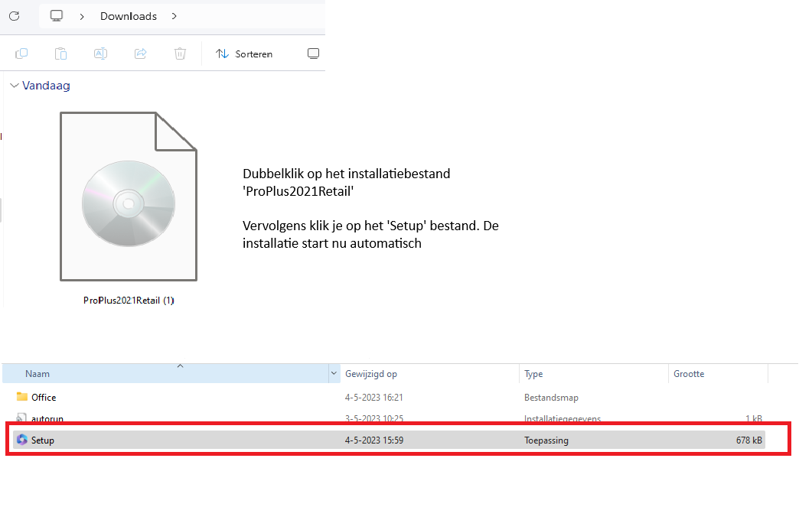
Task: Click the Delete trash can icon
Action: 180,54
